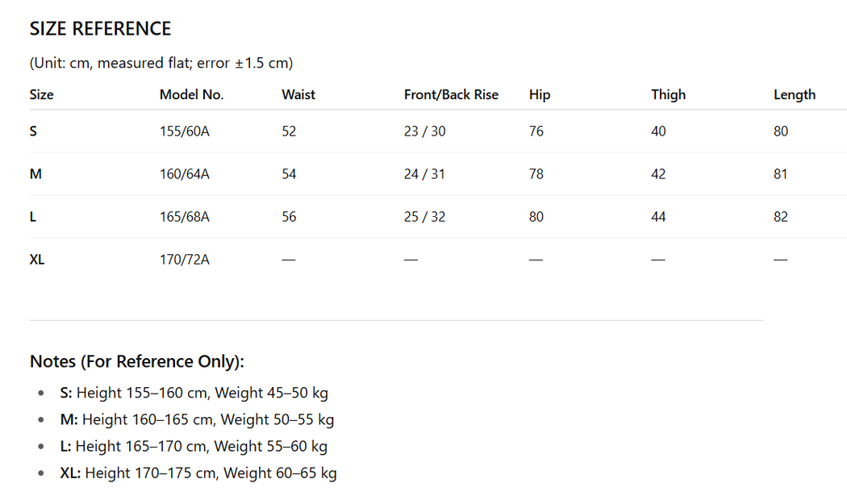
Task: Click the Waist column header
Action: point(298,94)
